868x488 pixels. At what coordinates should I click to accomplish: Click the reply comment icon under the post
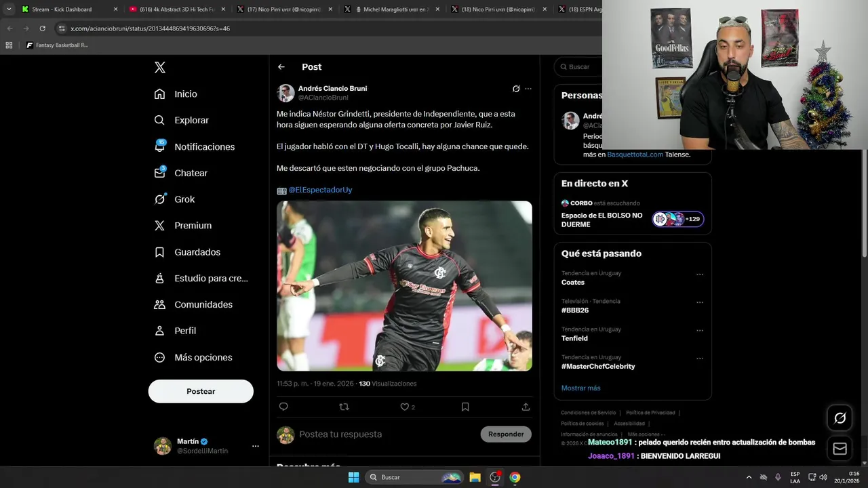pyautogui.click(x=283, y=407)
